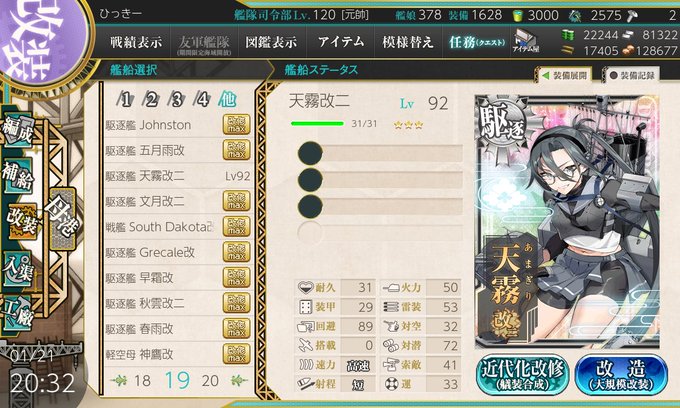The image size is (680, 408).
Task: Open the 図鑑表示 encyclopedia menu
Action: pyautogui.click(x=271, y=42)
